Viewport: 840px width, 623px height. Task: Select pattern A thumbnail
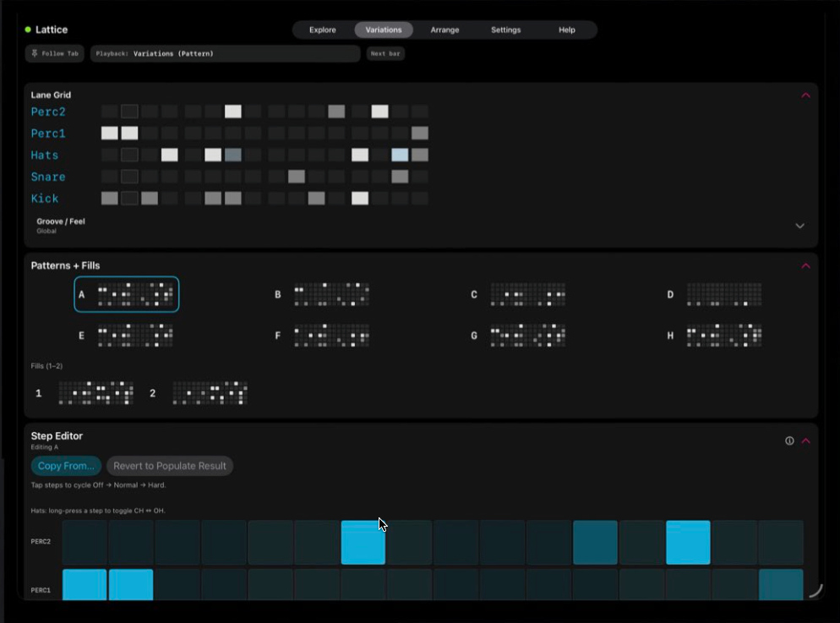[127, 294]
